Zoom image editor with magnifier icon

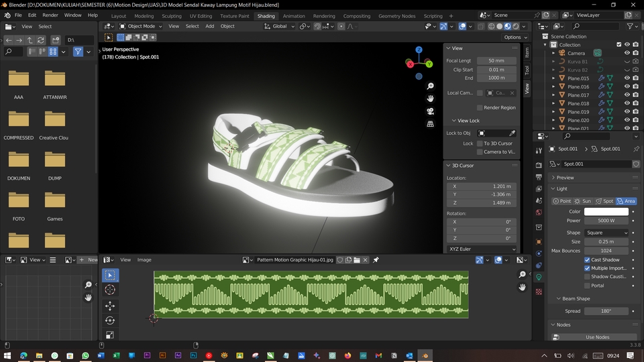522,274
